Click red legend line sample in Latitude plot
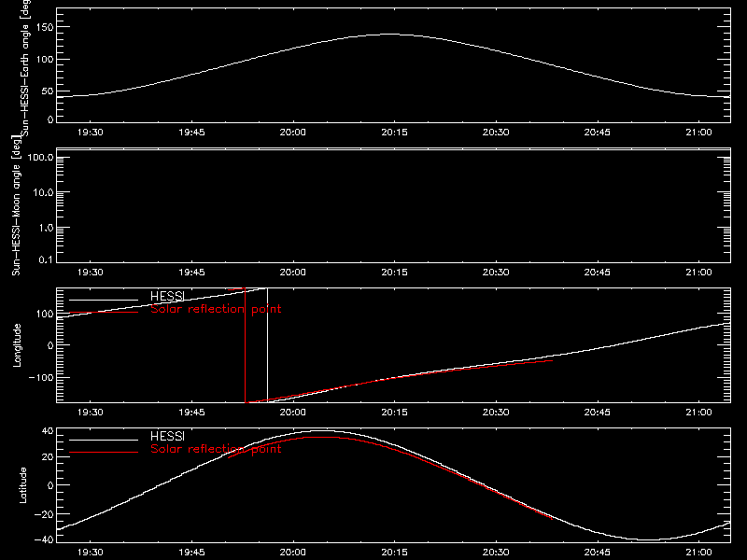This screenshot has height=560, width=747. [104, 453]
